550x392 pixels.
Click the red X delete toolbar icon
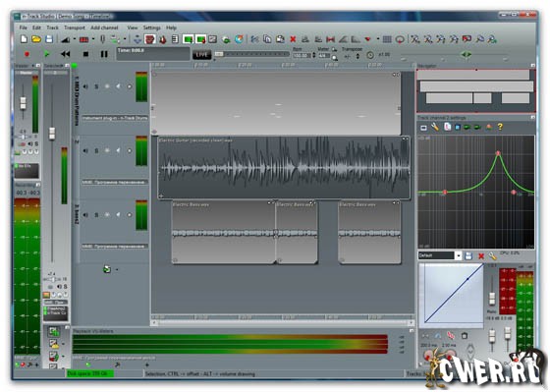click(293, 39)
